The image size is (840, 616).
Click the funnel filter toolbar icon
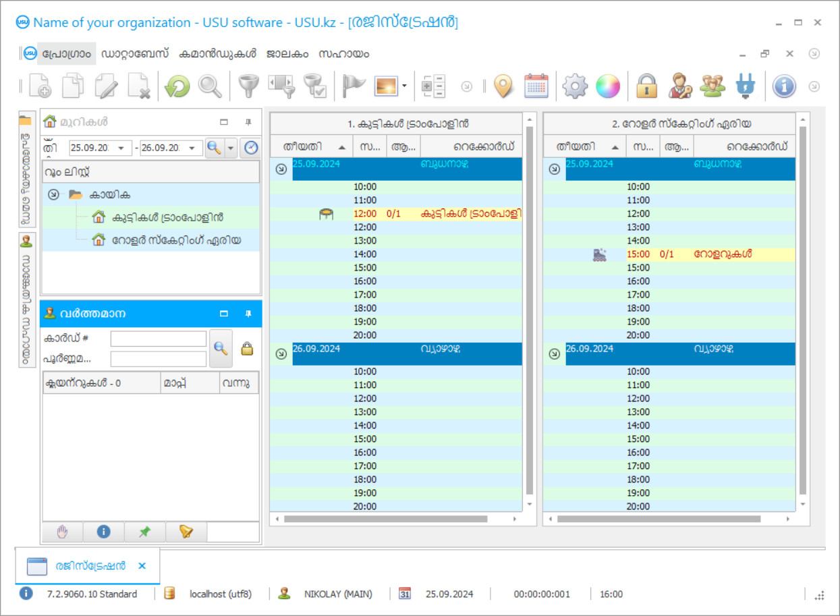click(249, 86)
